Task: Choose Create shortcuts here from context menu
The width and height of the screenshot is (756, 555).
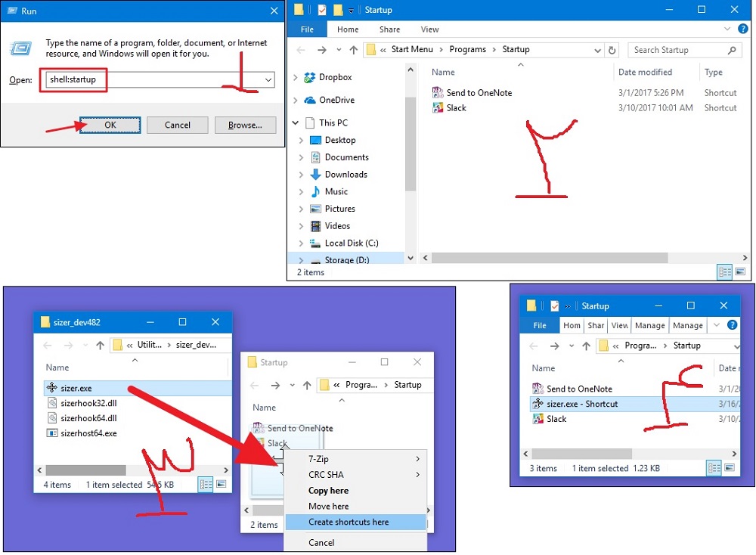Action: 349,522
